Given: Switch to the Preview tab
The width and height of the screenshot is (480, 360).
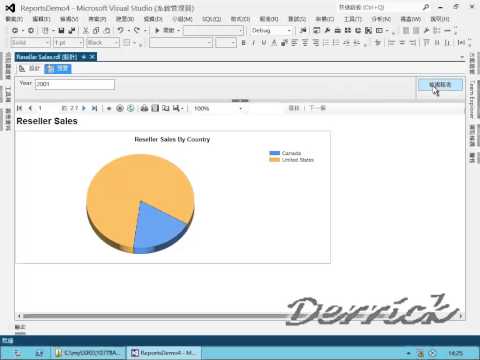Looking at the screenshot, I should (x=58, y=68).
